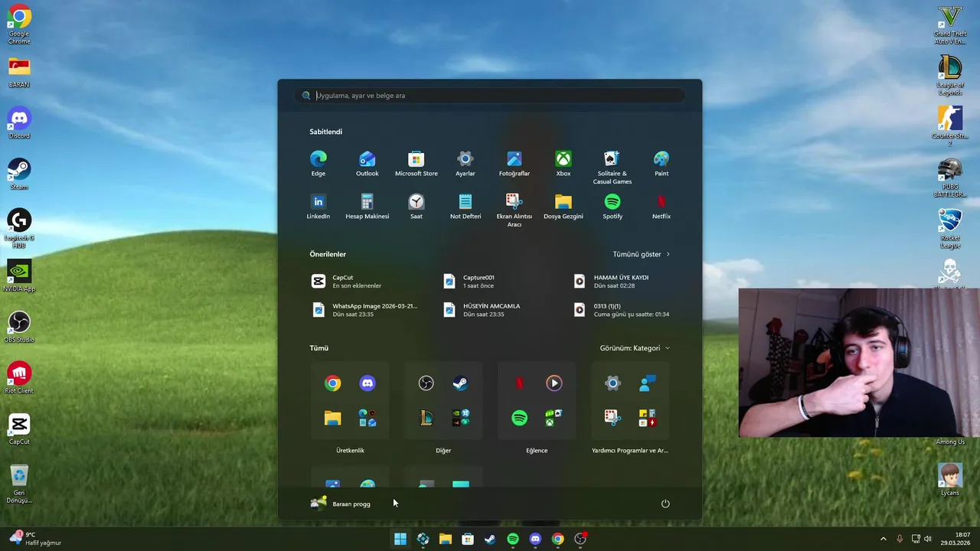This screenshot has width=980, height=551.
Task: Open Solitaire & Casual Games
Action: pyautogui.click(x=612, y=168)
